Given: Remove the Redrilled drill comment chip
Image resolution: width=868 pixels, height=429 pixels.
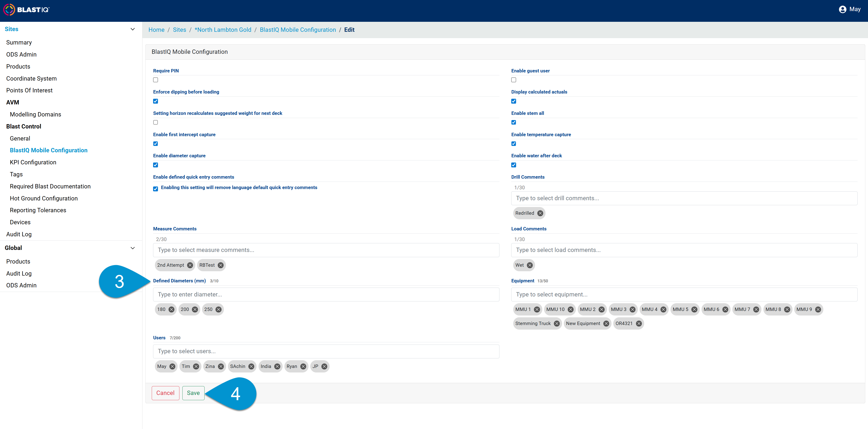Looking at the screenshot, I should [x=540, y=213].
